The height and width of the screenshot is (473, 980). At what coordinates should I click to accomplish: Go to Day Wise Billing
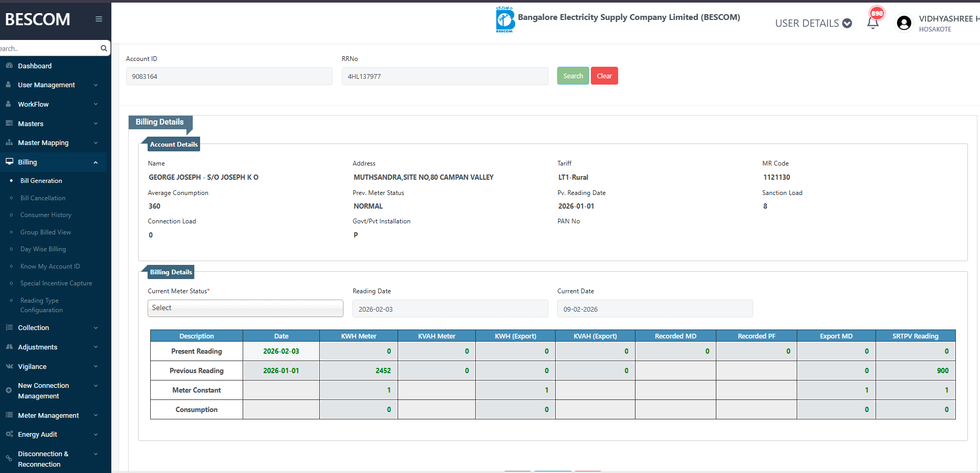pos(43,249)
